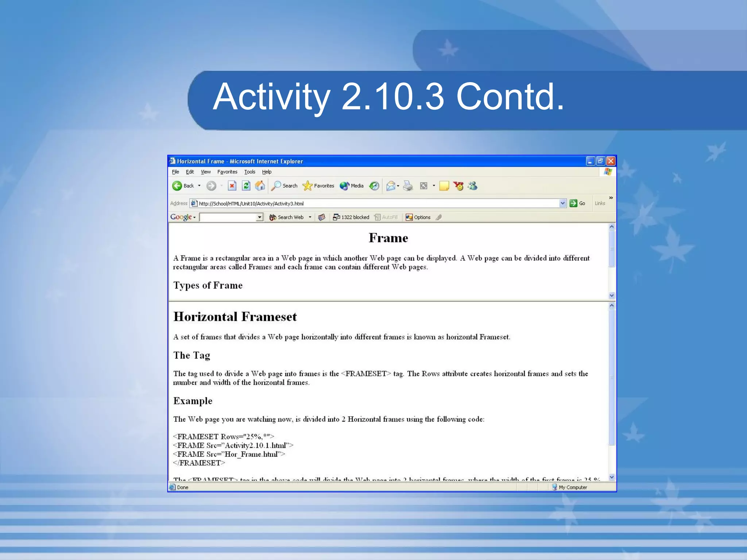Click the Search Web button
Image resolution: width=747 pixels, height=560 pixels.
point(287,217)
